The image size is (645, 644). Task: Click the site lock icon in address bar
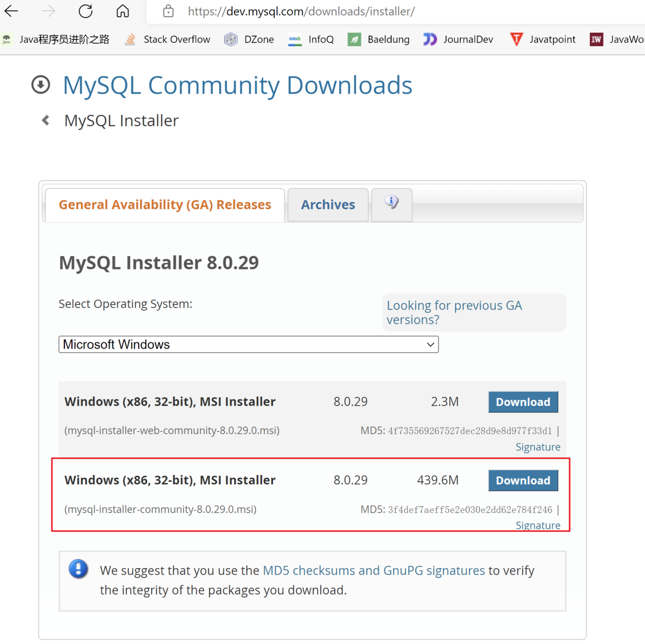coord(168,11)
